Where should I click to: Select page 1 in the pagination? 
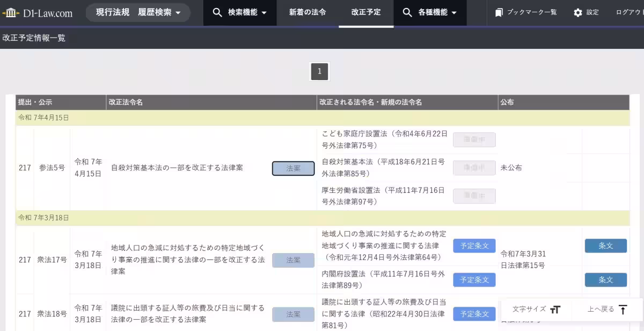click(319, 71)
